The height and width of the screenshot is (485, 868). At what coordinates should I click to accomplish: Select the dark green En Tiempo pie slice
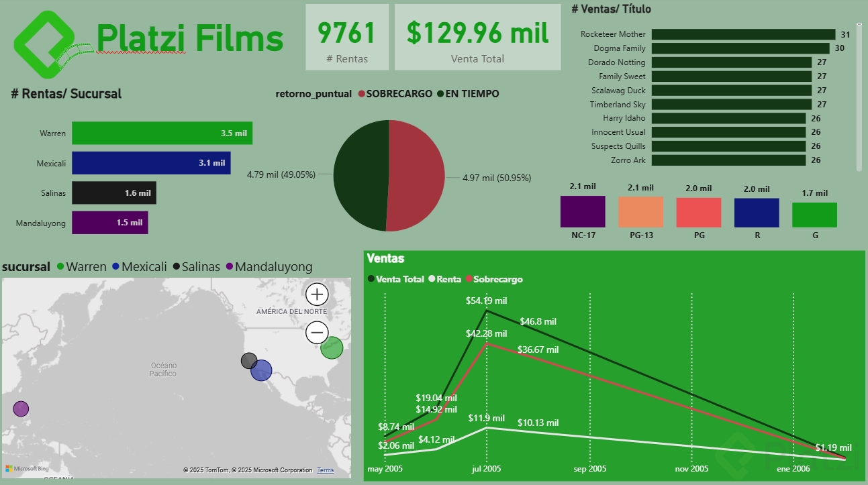361,176
